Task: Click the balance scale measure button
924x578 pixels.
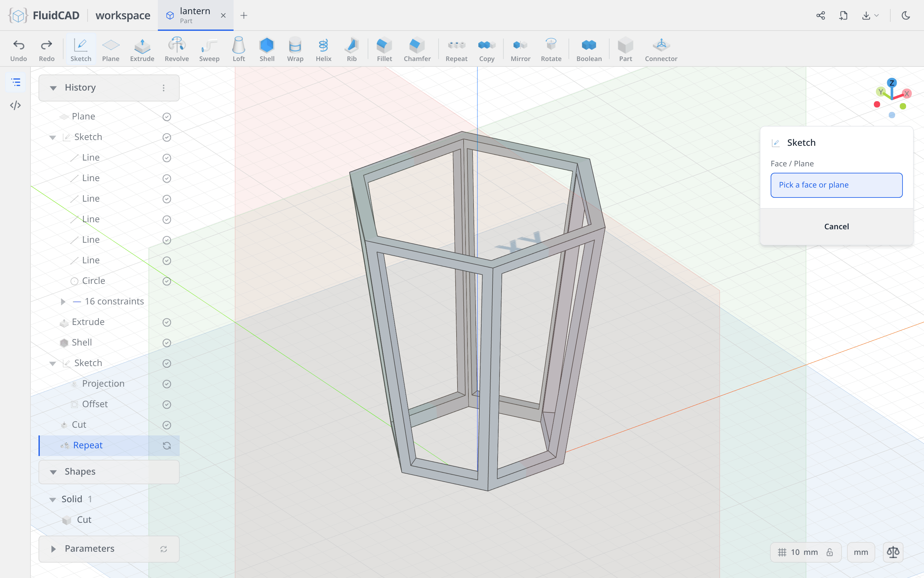Action: [893, 552]
